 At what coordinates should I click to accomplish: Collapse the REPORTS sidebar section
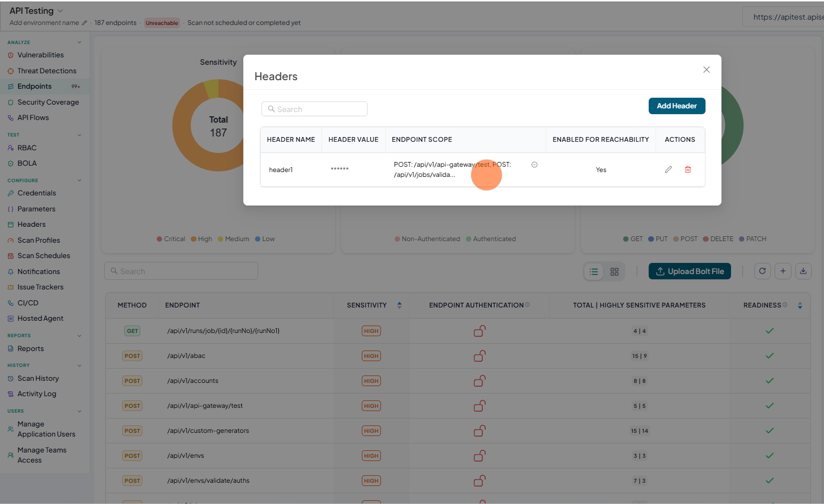coord(80,336)
